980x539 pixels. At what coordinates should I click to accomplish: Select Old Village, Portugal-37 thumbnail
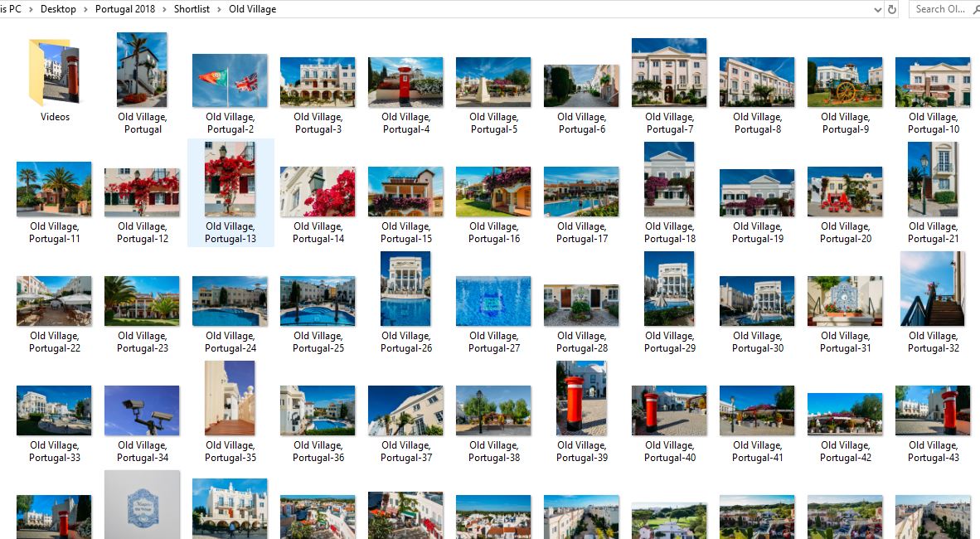click(x=405, y=410)
